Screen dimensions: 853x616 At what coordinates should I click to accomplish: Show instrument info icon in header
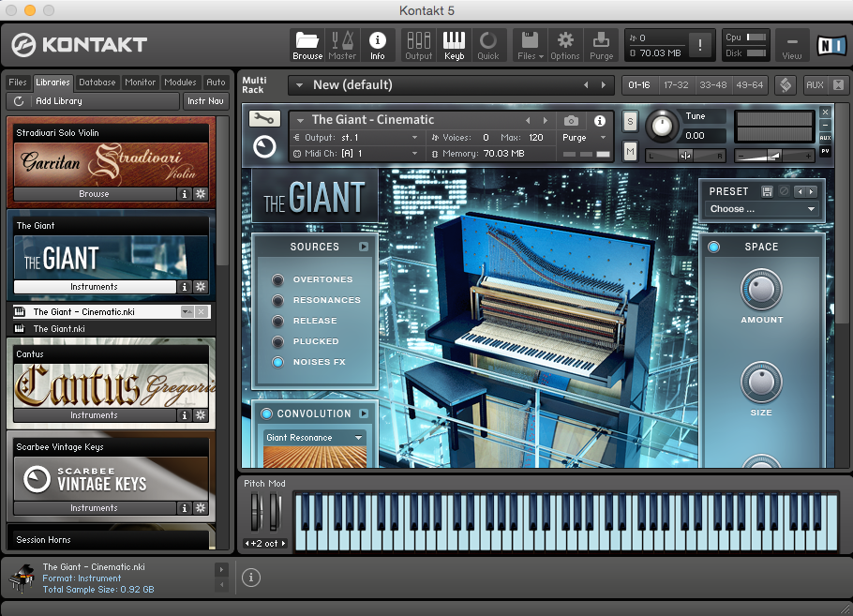point(600,120)
